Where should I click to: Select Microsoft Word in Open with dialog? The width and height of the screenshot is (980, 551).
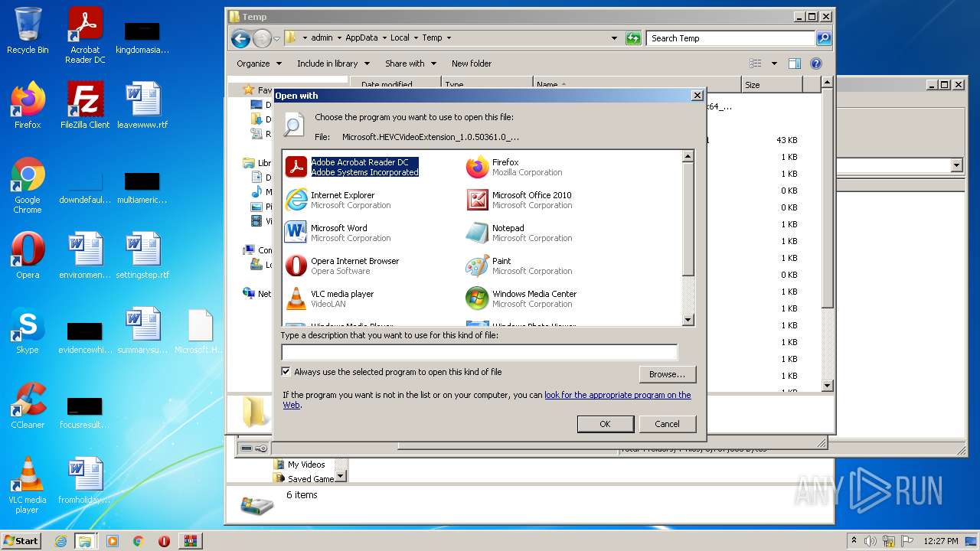click(338, 233)
